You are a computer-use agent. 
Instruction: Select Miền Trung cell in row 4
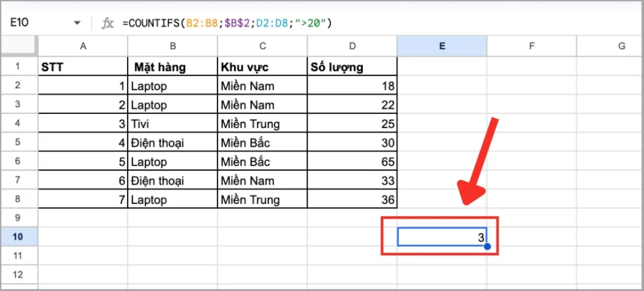[262, 123]
